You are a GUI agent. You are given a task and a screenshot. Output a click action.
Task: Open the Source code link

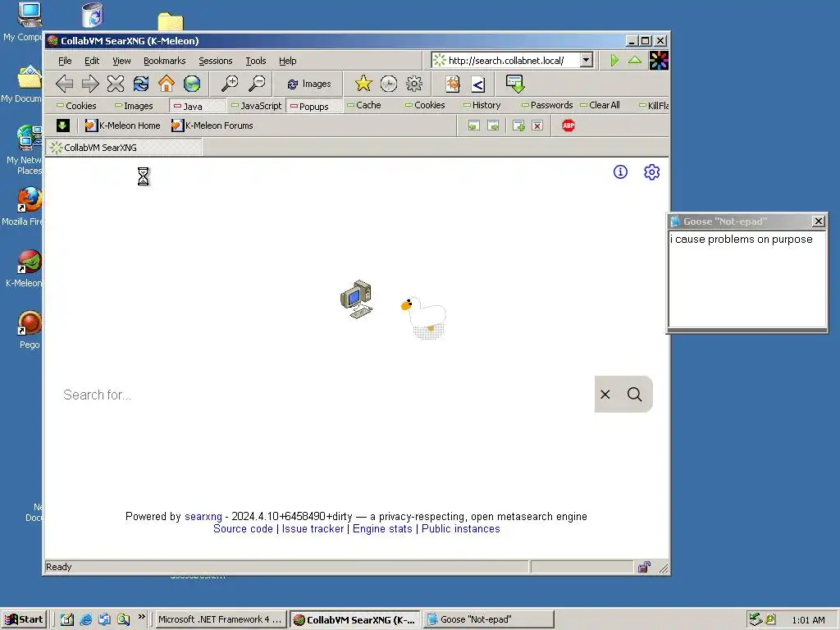pyautogui.click(x=243, y=529)
